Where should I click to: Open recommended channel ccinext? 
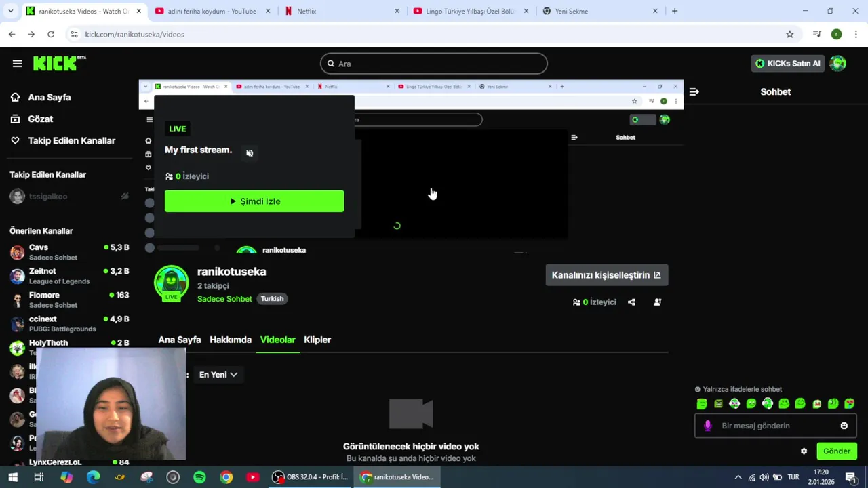coord(69,323)
